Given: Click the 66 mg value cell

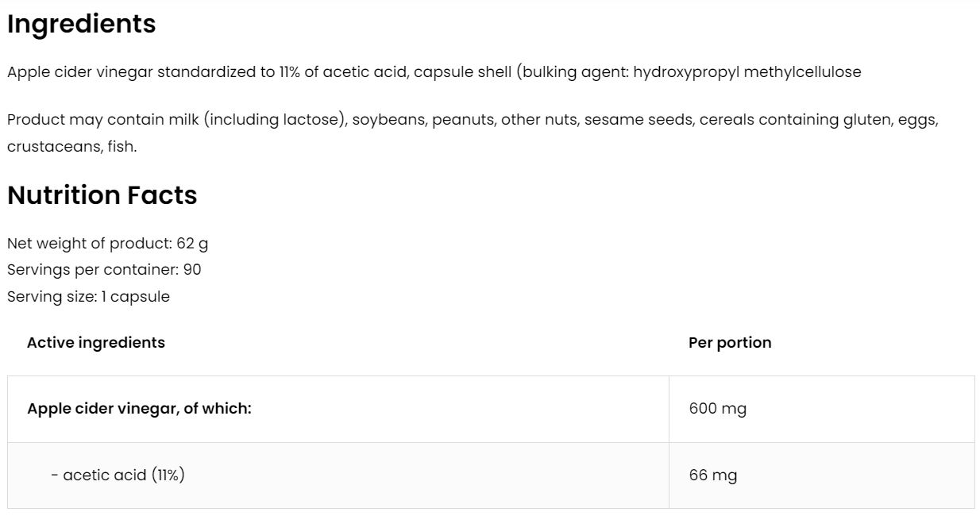Looking at the screenshot, I should (x=713, y=476).
